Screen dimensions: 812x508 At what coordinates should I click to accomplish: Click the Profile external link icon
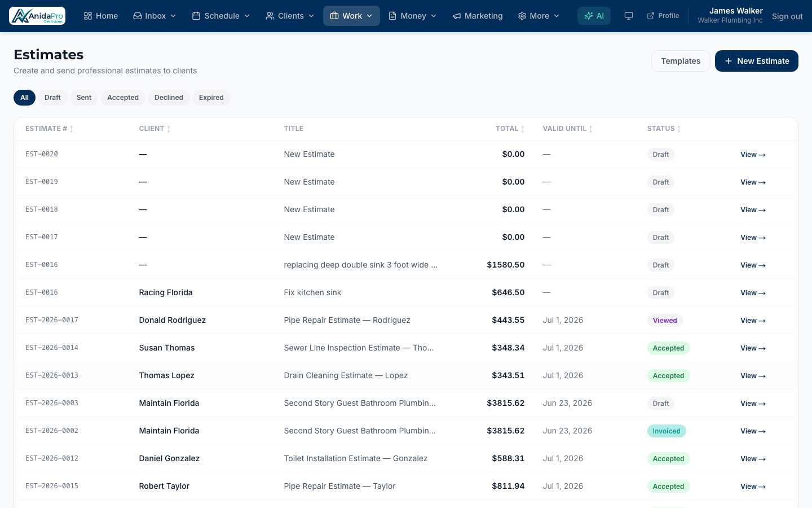pos(651,16)
